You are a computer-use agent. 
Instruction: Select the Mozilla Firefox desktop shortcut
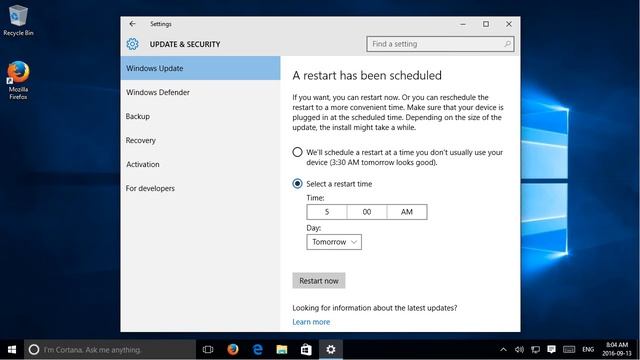(18, 80)
